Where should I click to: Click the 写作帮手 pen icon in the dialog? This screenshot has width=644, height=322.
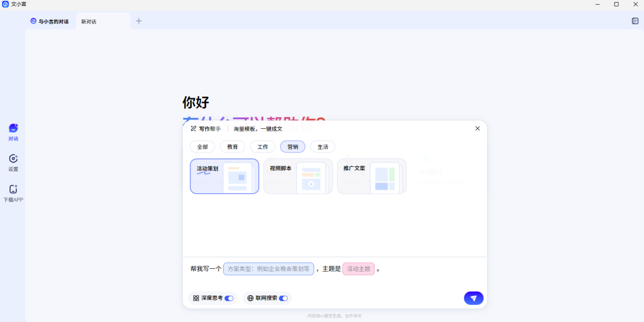(x=193, y=128)
